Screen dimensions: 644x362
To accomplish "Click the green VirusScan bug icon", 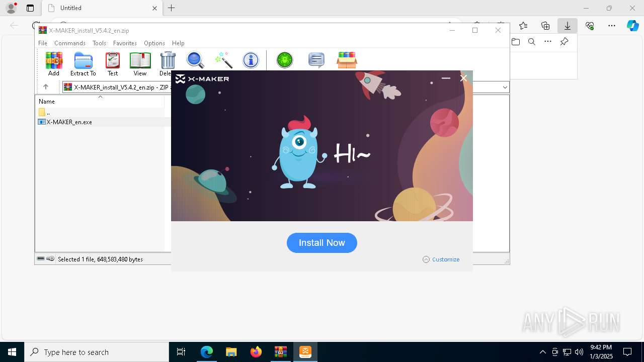I will (x=285, y=60).
